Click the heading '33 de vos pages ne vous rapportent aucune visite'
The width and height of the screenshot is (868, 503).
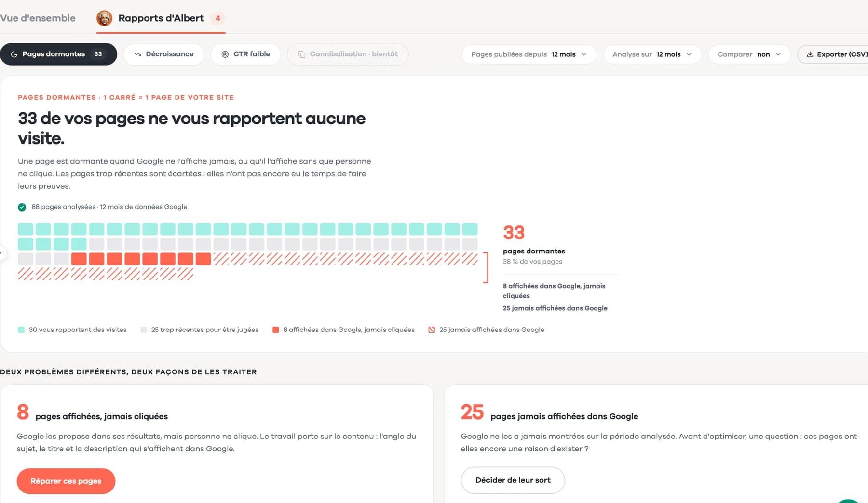click(192, 128)
